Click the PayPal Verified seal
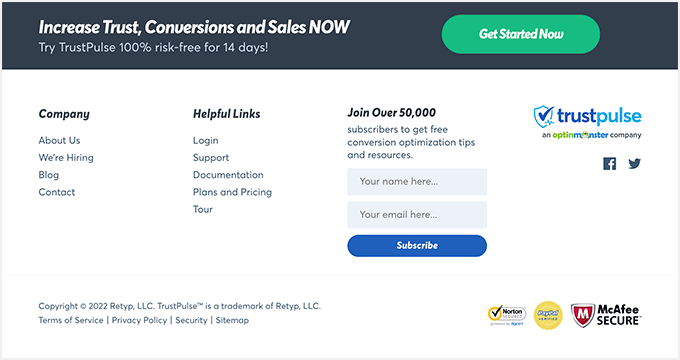680x360 pixels. [548, 315]
